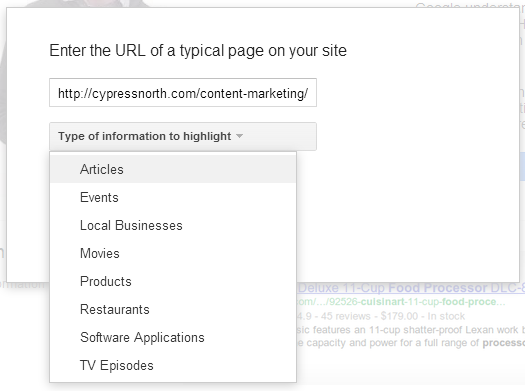Select the Restaurants option
The width and height of the screenshot is (525, 391).
pyautogui.click(x=173, y=309)
